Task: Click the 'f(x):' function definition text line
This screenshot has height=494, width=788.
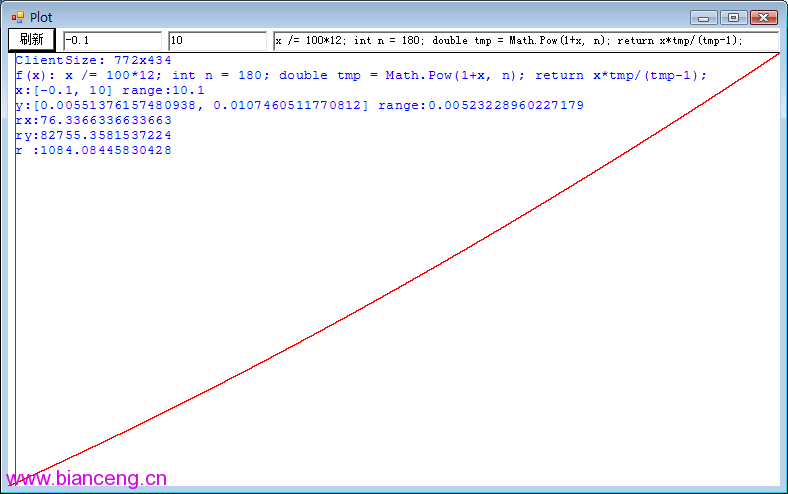Action: pyautogui.click(x=361, y=75)
